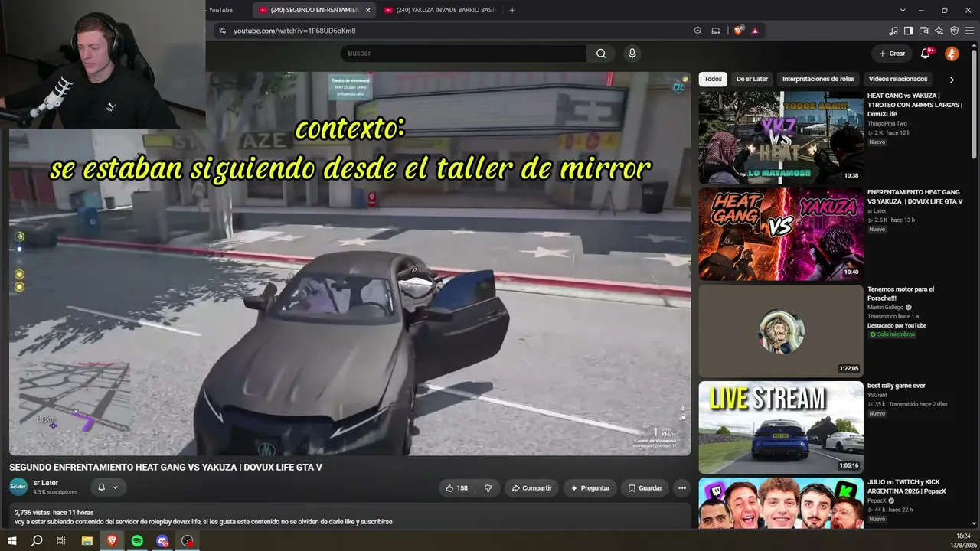Open Task View on the taskbar

tap(61, 541)
